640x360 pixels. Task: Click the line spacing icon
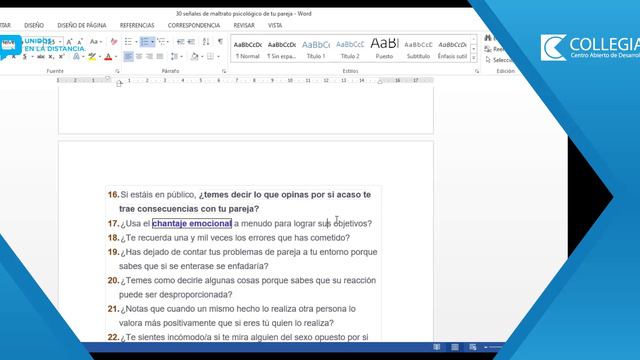[x=175, y=56]
